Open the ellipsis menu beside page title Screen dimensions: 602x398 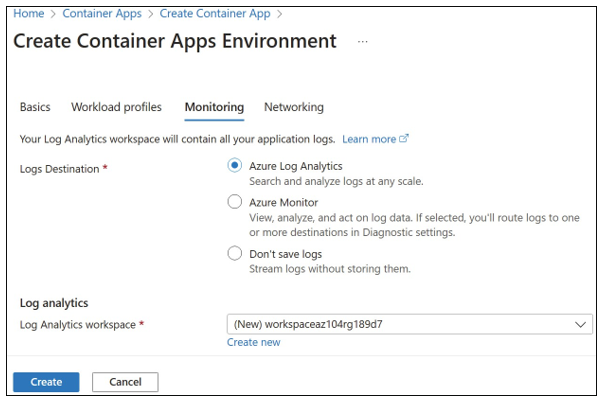[362, 41]
